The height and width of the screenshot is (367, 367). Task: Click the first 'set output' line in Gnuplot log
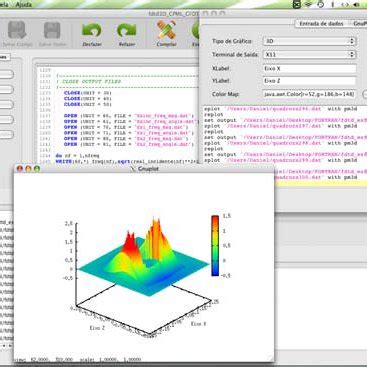pyautogui.click(x=285, y=120)
